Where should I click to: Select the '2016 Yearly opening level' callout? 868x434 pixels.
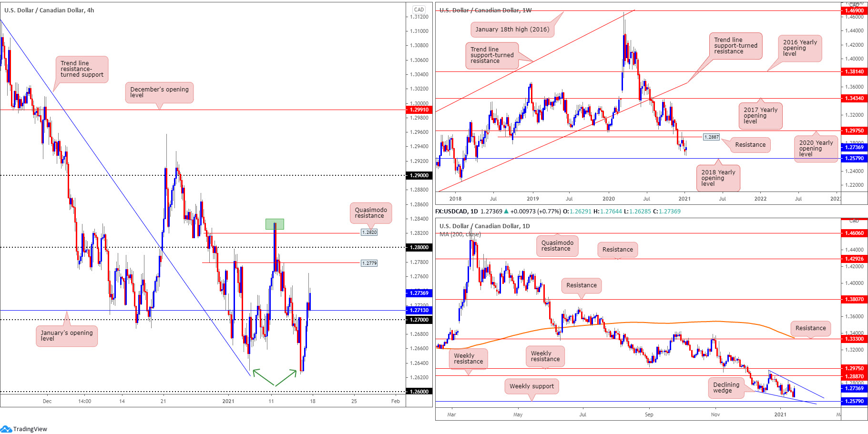point(800,48)
